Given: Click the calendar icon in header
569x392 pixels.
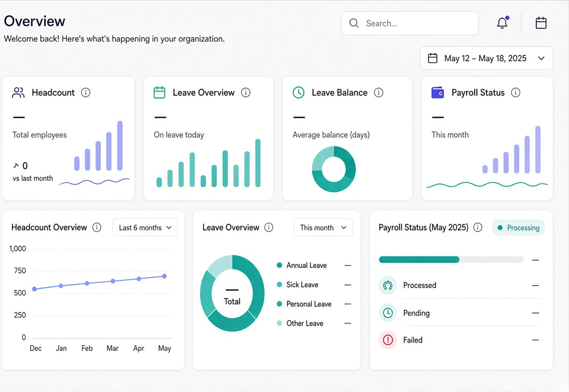Looking at the screenshot, I should click(541, 23).
